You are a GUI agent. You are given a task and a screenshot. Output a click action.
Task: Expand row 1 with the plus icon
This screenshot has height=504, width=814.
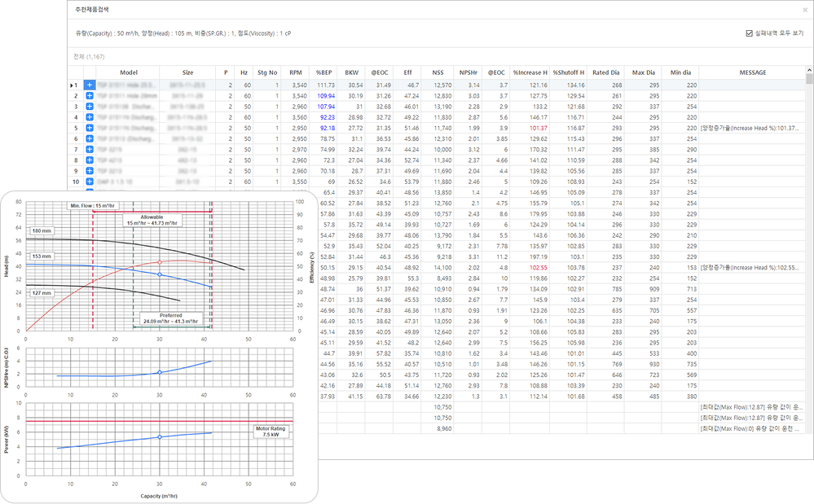click(x=90, y=85)
